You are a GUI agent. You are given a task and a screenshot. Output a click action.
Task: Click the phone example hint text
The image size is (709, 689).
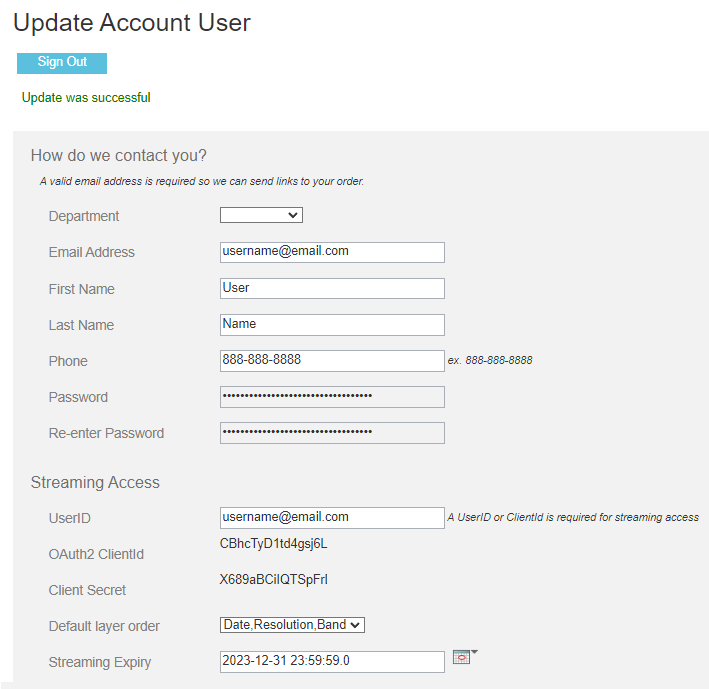tap(490, 360)
